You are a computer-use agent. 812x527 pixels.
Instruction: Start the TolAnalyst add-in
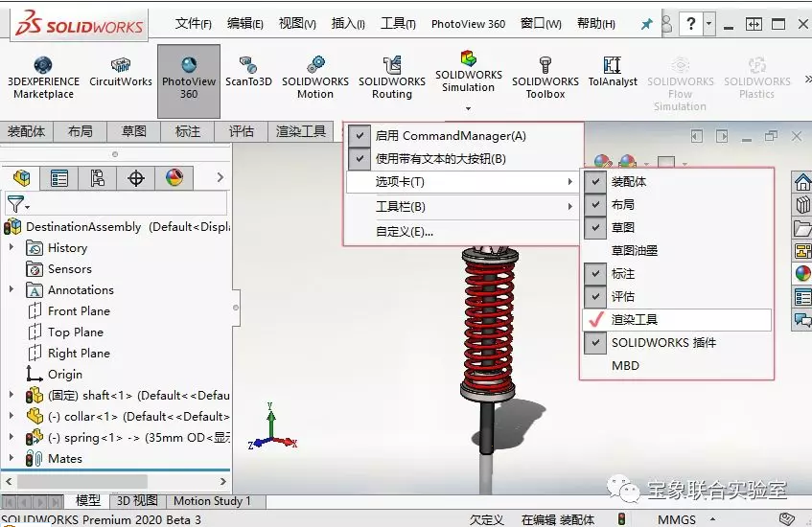613,72
